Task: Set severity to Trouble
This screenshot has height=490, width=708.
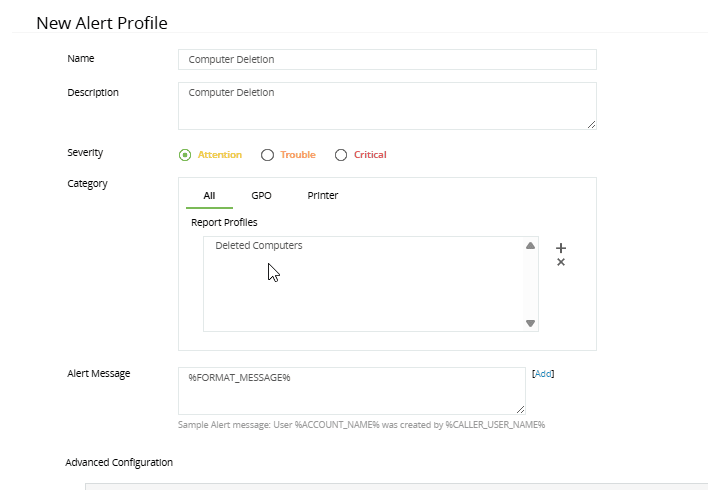Action: pos(267,155)
